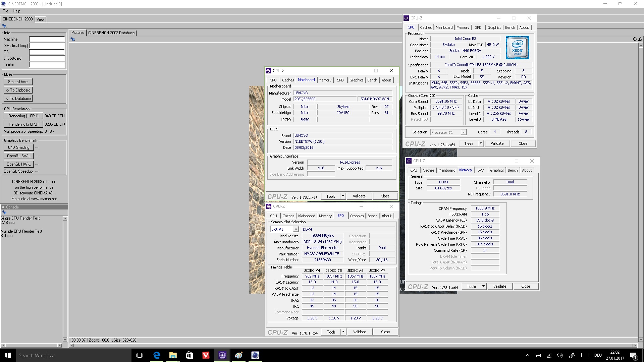Open the File menu in Cinebench
This screenshot has height=362, width=644.
(x=5, y=11)
